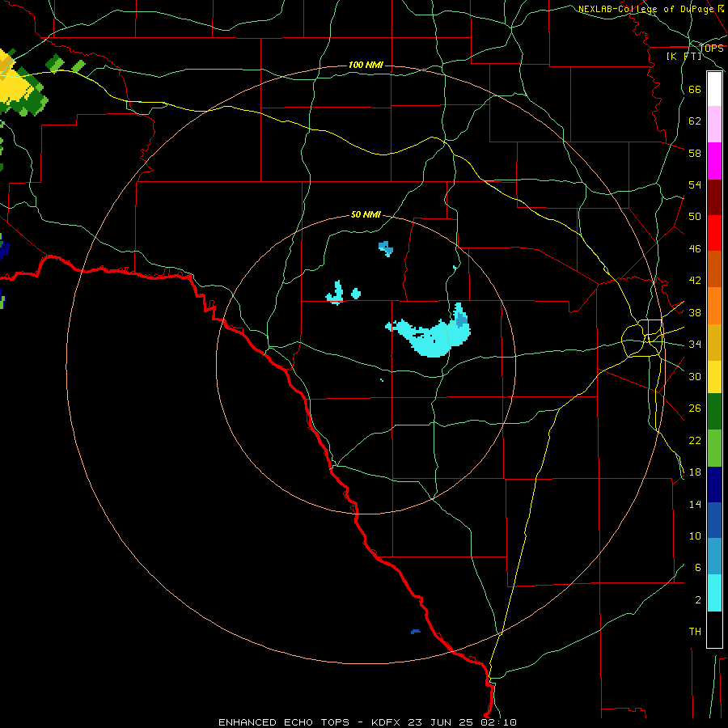Click the light green legend swatch
Screen dimensions: 728x728
714,448
